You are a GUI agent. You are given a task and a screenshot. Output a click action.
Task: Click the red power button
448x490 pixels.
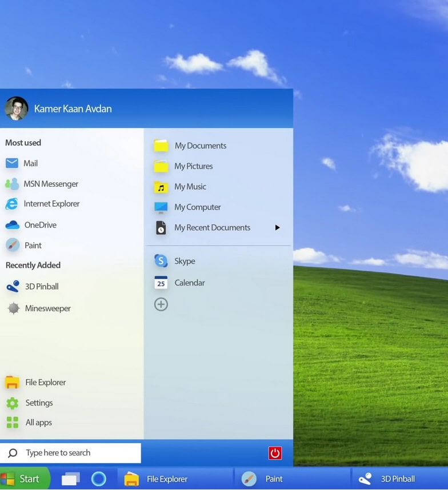[275, 453]
